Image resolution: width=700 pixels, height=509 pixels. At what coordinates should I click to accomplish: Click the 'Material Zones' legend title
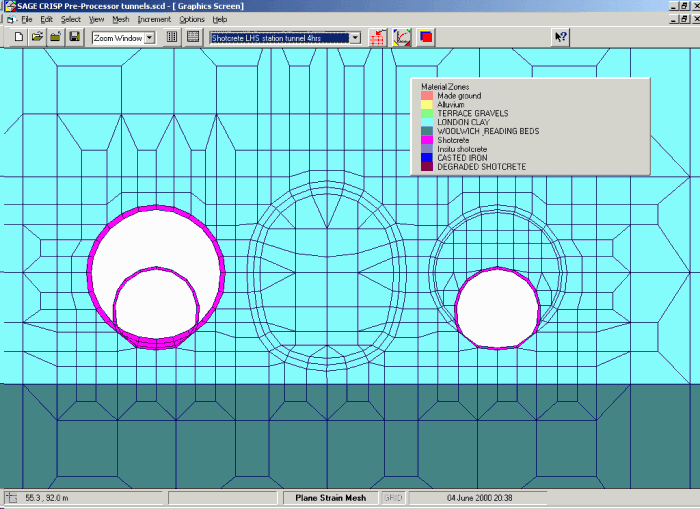tap(445, 87)
